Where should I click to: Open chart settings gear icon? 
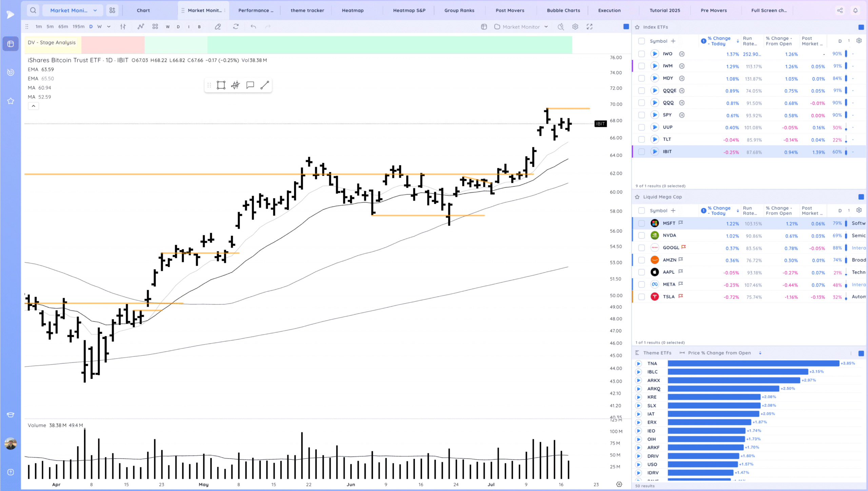pyautogui.click(x=575, y=26)
